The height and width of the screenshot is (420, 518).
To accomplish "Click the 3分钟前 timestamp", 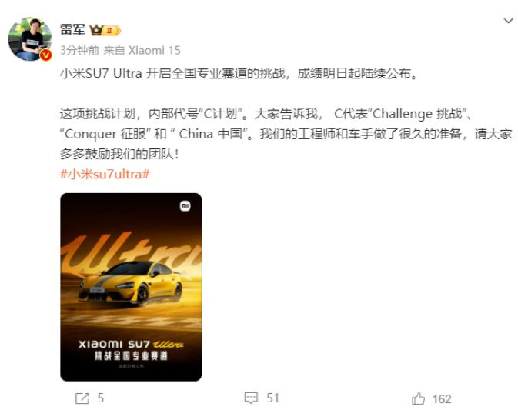I will tap(79, 50).
